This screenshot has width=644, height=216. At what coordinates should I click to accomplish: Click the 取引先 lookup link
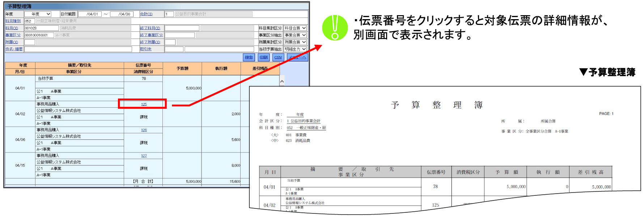coord(146,49)
